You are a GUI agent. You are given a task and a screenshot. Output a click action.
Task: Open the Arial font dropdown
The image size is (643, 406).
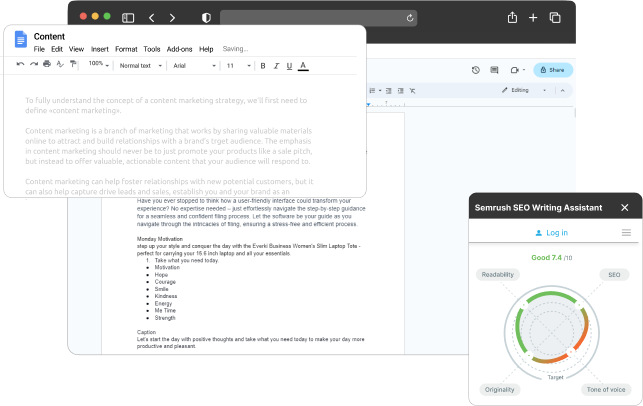[194, 66]
